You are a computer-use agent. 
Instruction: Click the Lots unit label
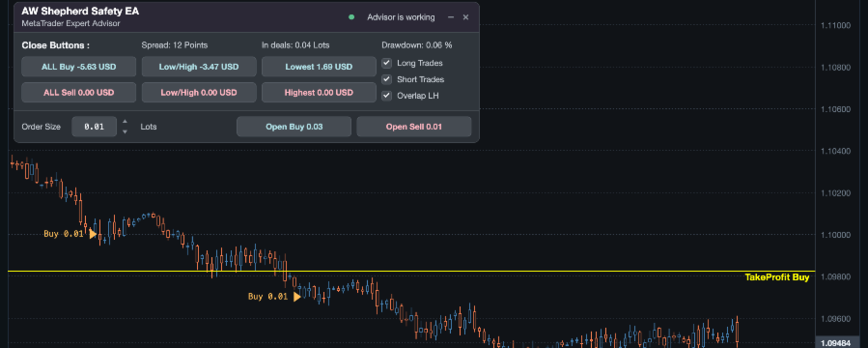coord(149,127)
